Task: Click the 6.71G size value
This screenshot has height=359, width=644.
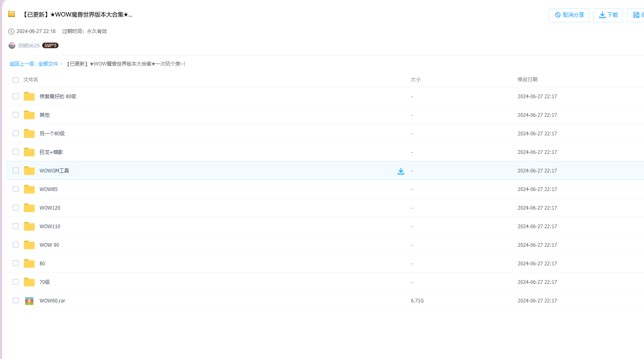Action: pos(418,301)
